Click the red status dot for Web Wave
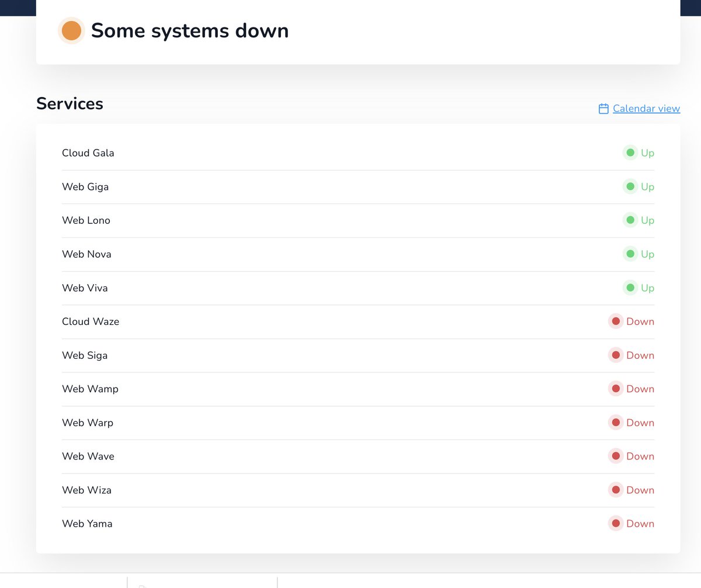The image size is (701, 588). [x=616, y=456]
